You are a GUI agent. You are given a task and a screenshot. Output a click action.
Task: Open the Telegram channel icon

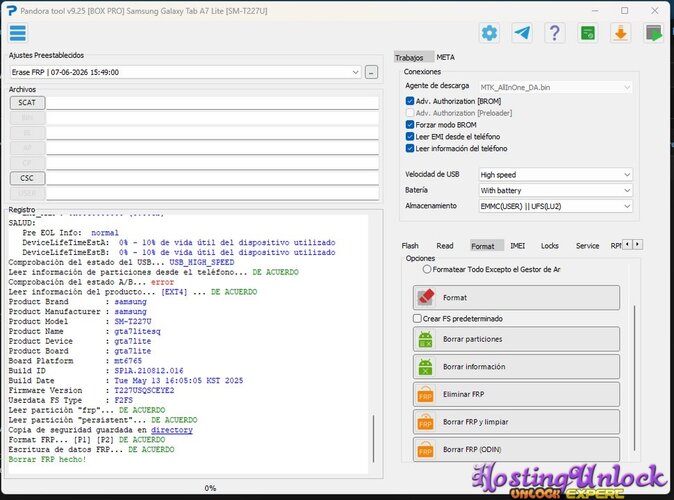coord(522,33)
